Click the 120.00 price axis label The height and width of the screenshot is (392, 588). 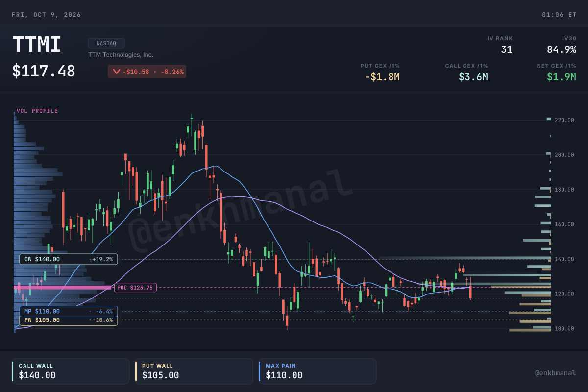[564, 294]
